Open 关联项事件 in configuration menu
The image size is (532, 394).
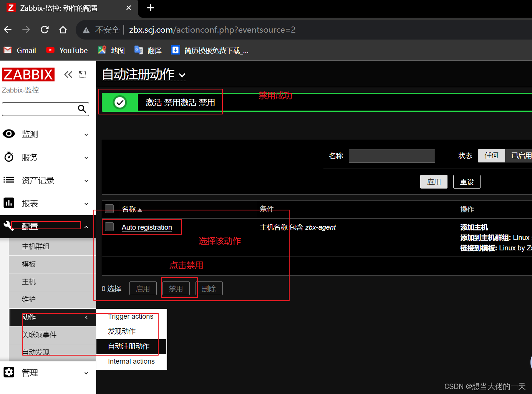pos(52,335)
